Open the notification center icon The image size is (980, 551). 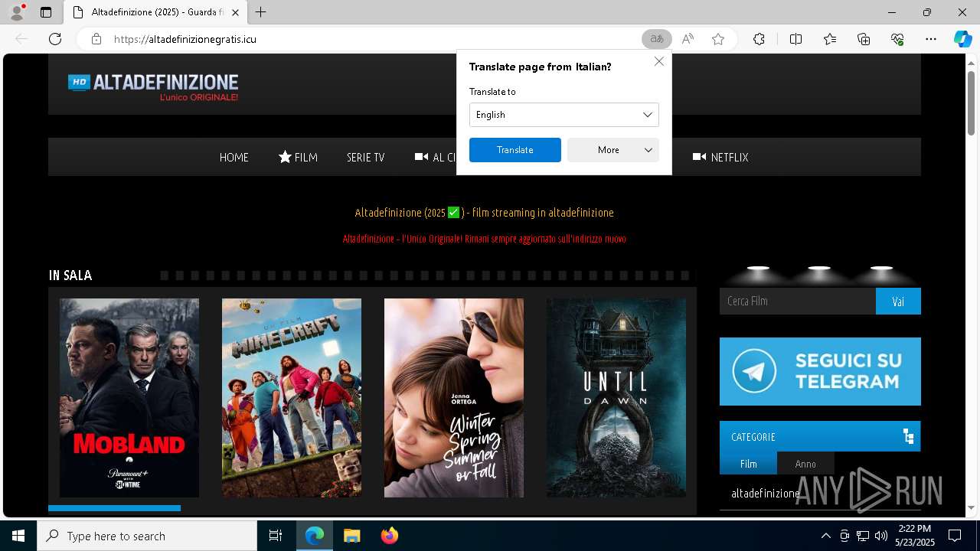[955, 536]
